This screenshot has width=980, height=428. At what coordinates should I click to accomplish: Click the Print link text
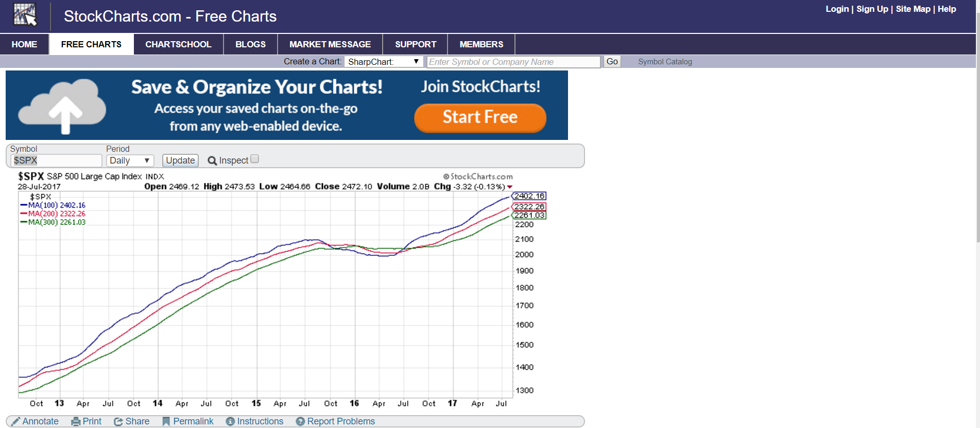(x=92, y=421)
